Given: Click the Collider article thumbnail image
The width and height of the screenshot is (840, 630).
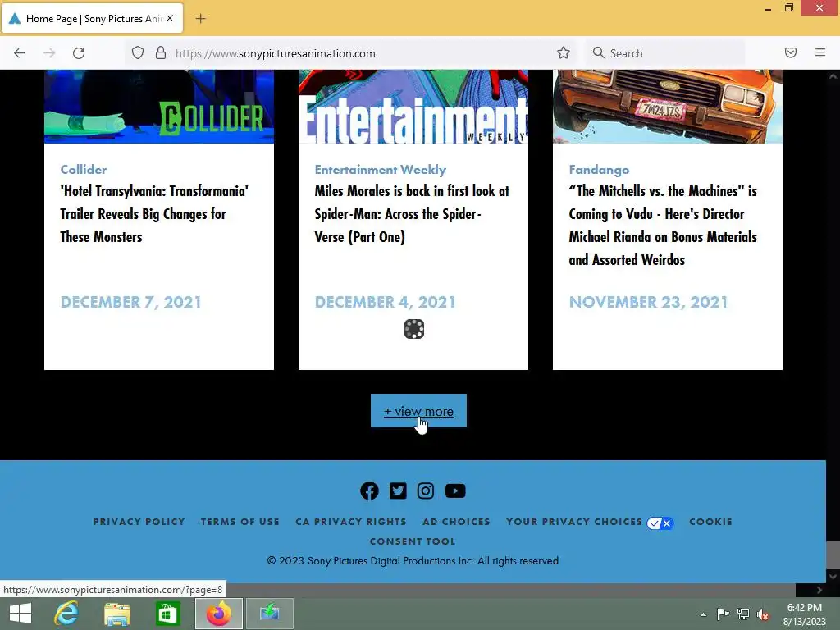Looking at the screenshot, I should click(x=159, y=106).
